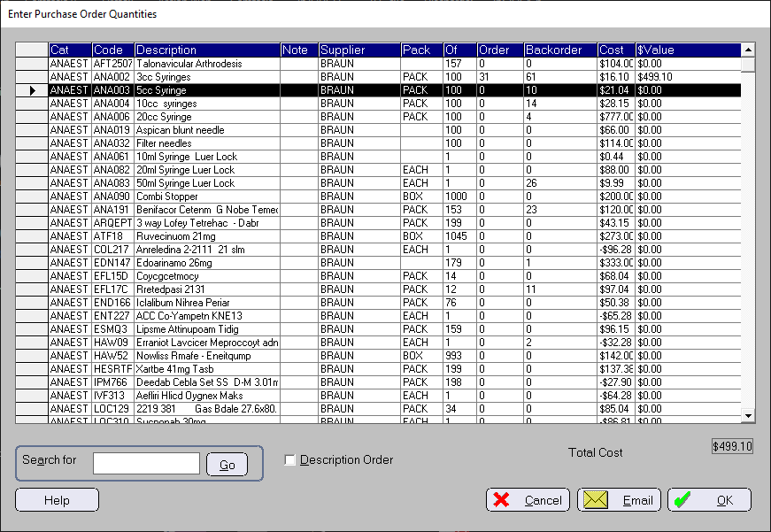
Task: Click the Search for input field
Action: coord(146,463)
